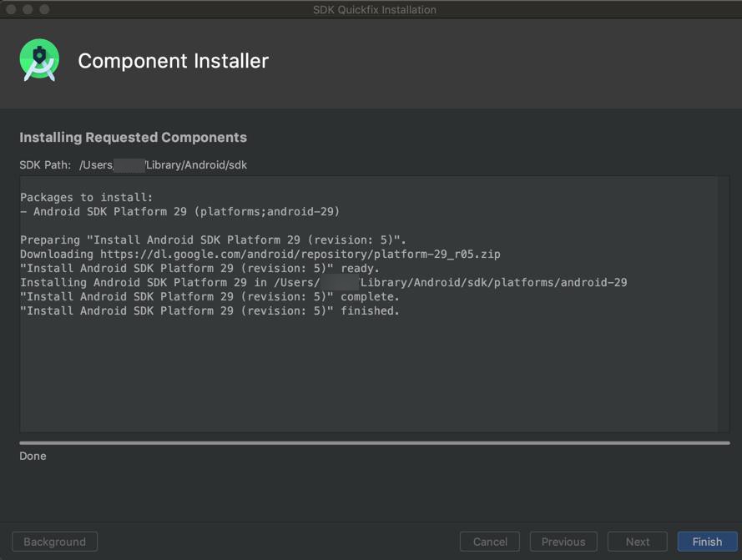Click the 'Done' status label

[33, 456]
